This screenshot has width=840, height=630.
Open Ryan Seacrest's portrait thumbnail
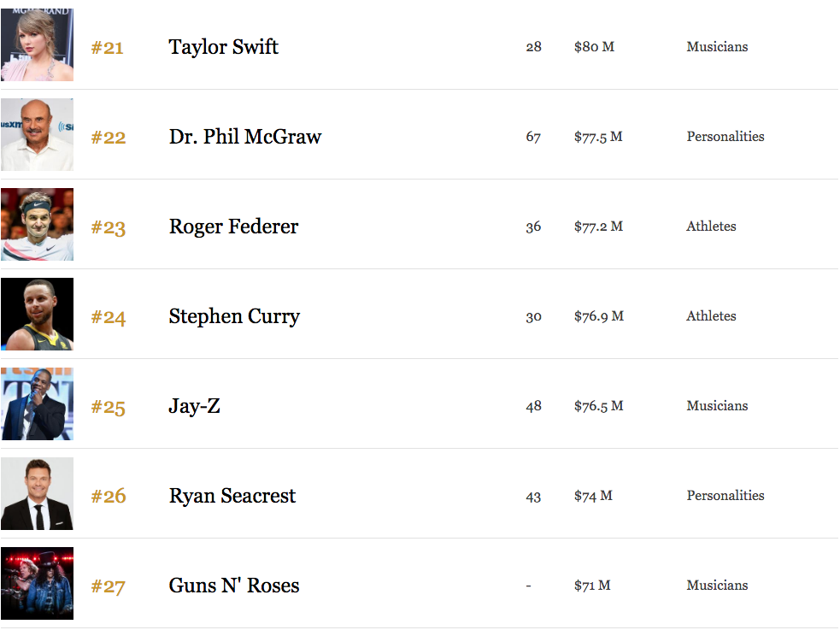click(x=37, y=493)
